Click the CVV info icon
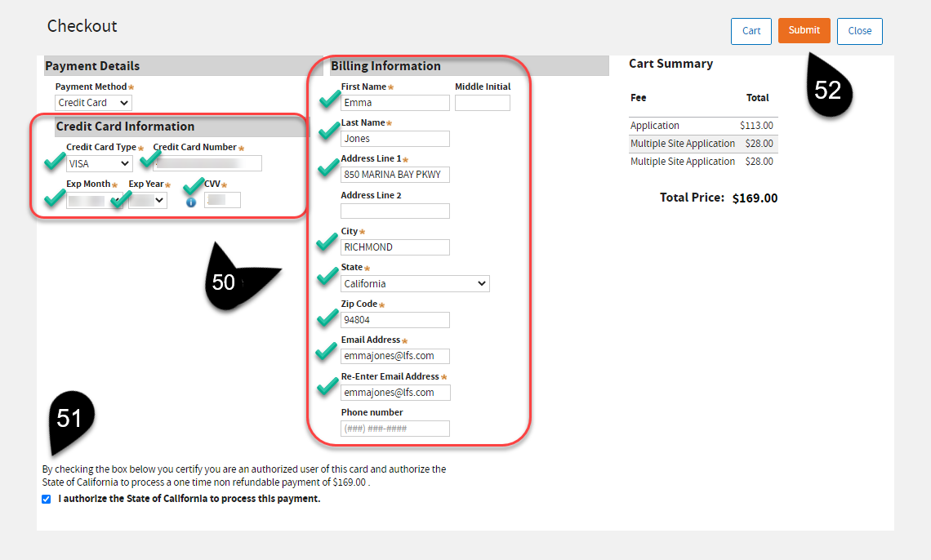Image resolution: width=931 pixels, height=560 pixels. click(x=191, y=202)
